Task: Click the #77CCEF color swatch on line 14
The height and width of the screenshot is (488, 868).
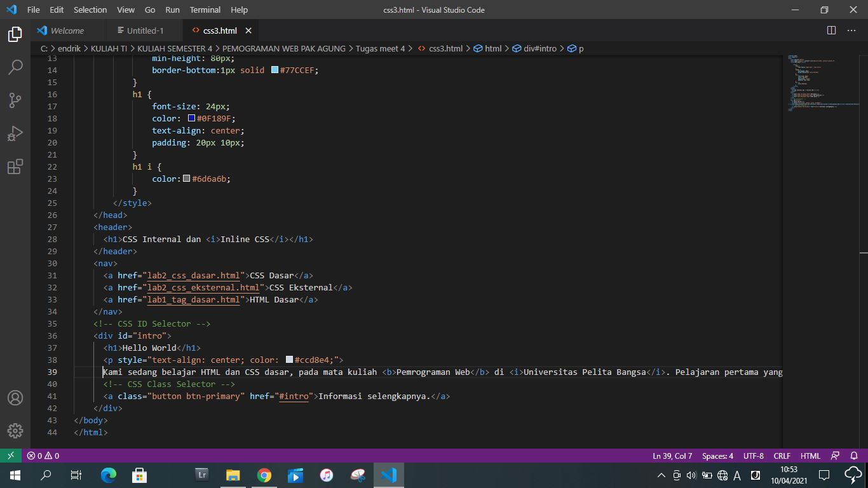Action: (x=275, y=70)
